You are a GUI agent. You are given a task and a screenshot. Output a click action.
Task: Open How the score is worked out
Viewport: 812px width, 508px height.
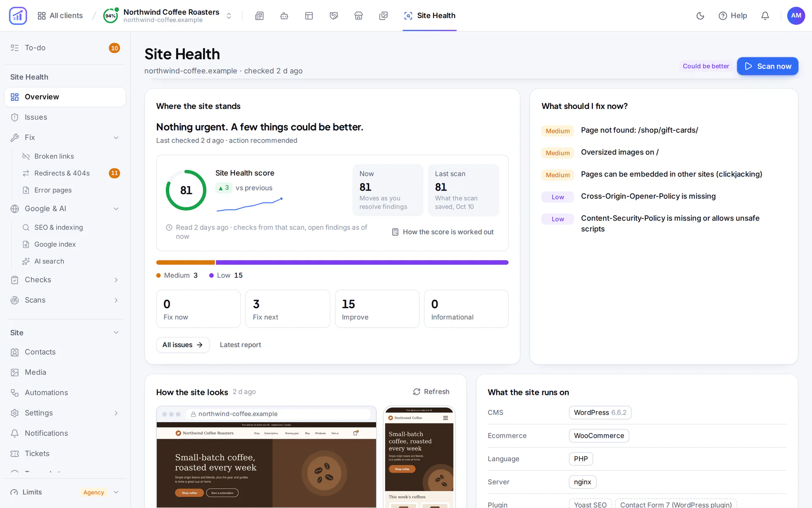(443, 232)
